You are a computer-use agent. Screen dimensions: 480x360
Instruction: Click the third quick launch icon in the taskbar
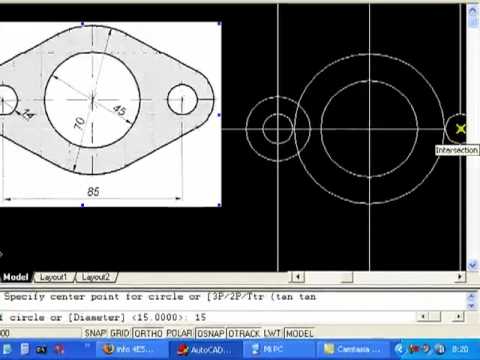pos(41,350)
